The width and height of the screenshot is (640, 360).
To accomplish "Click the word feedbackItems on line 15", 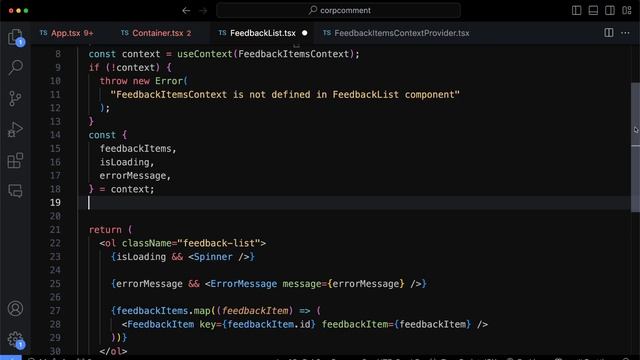I will pyautogui.click(x=136, y=149).
